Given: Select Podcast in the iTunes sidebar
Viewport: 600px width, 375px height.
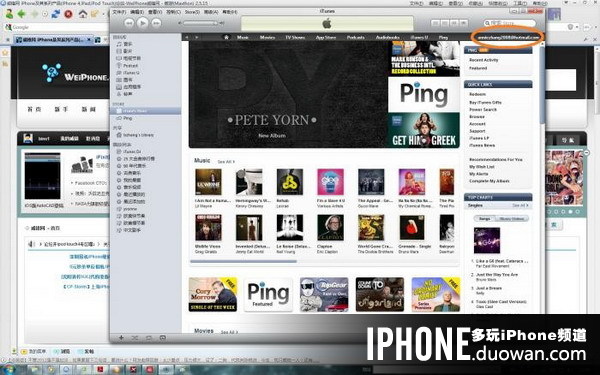Looking at the screenshot, I should pos(130,65).
